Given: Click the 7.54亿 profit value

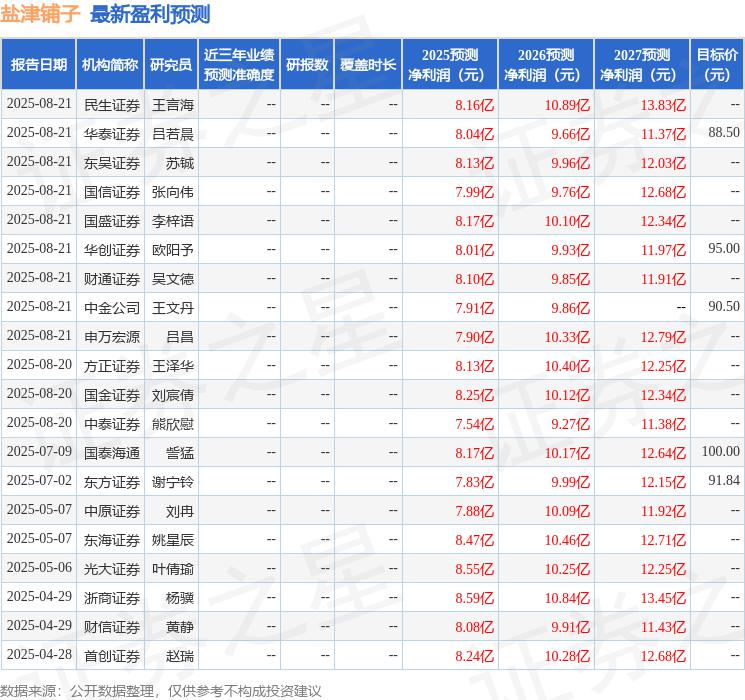Looking at the screenshot, I should point(474,424).
